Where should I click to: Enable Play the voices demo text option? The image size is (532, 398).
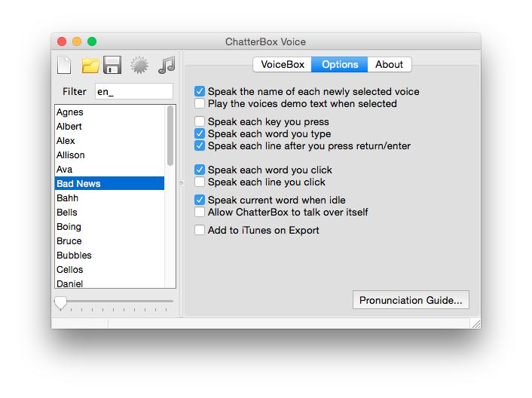coord(200,103)
